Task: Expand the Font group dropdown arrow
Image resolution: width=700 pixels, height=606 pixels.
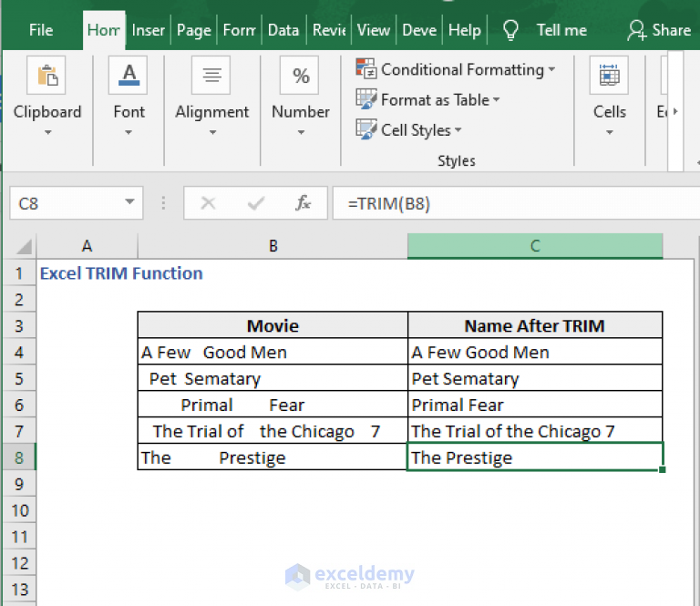Action: coord(129,132)
